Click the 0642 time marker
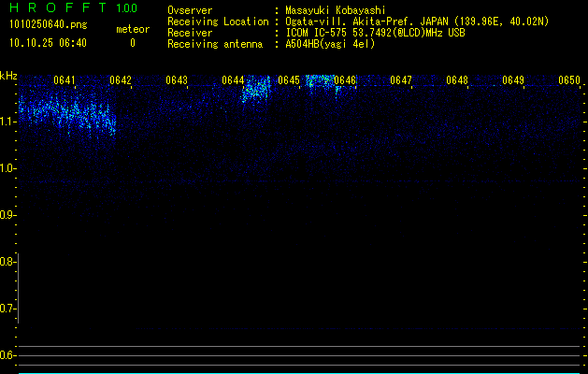Viewport: 588px width, 374px height. click(x=121, y=80)
